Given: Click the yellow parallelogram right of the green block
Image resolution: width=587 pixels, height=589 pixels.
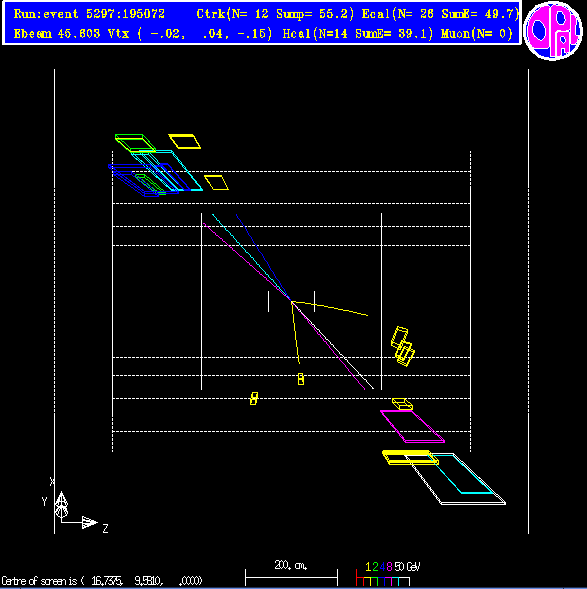Looking at the screenshot, I should pos(184,141).
